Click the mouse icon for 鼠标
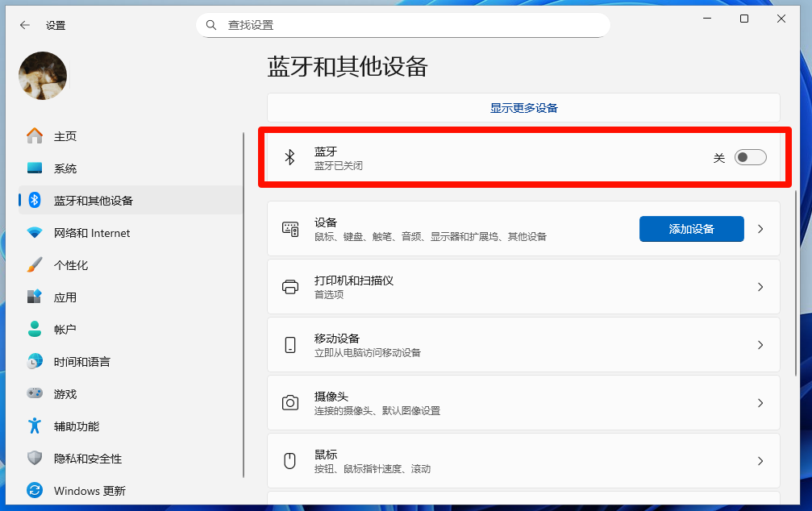The image size is (812, 511). (290, 461)
